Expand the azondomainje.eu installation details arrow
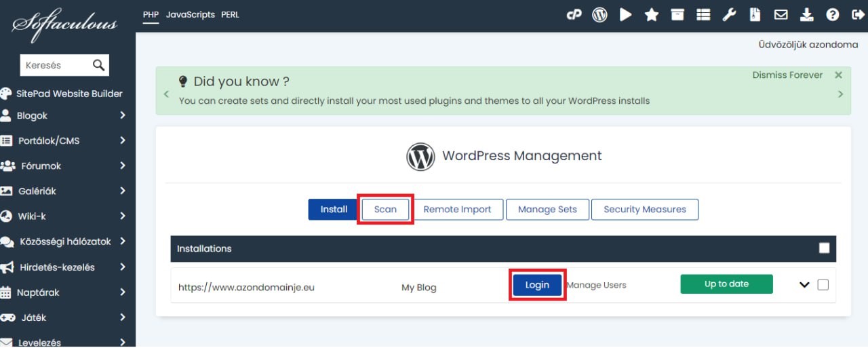The height and width of the screenshot is (348, 868). click(x=804, y=285)
